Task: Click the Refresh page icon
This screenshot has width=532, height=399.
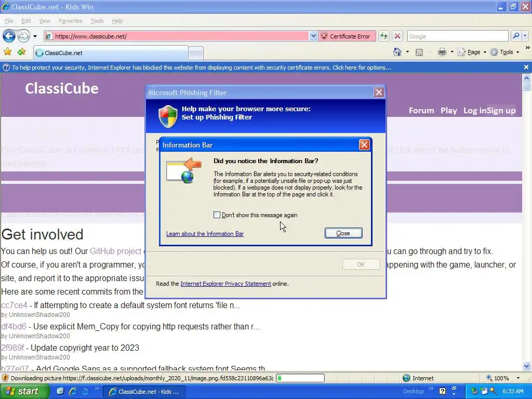Action: pos(384,36)
